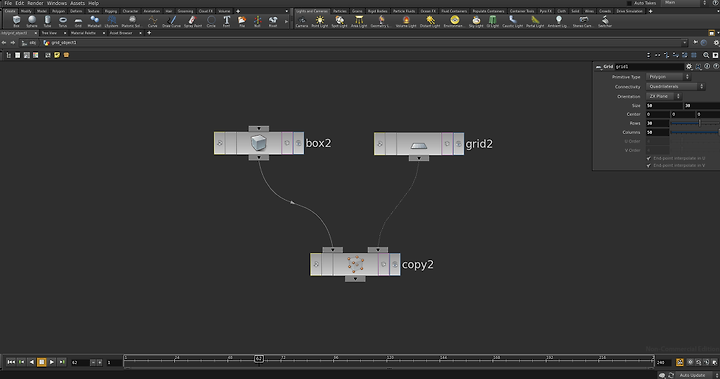This screenshot has height=379, width=720.
Task: Open the Primitive Type dropdown
Action: pyautogui.click(x=668, y=77)
